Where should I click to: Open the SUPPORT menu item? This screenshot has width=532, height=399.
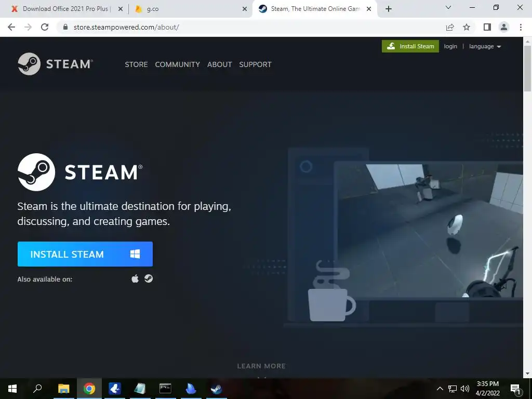(255, 64)
